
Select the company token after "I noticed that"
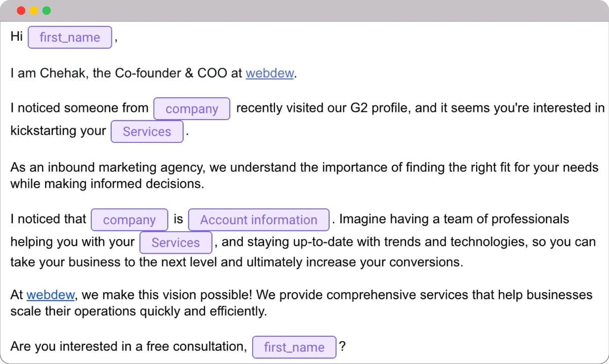(x=129, y=220)
